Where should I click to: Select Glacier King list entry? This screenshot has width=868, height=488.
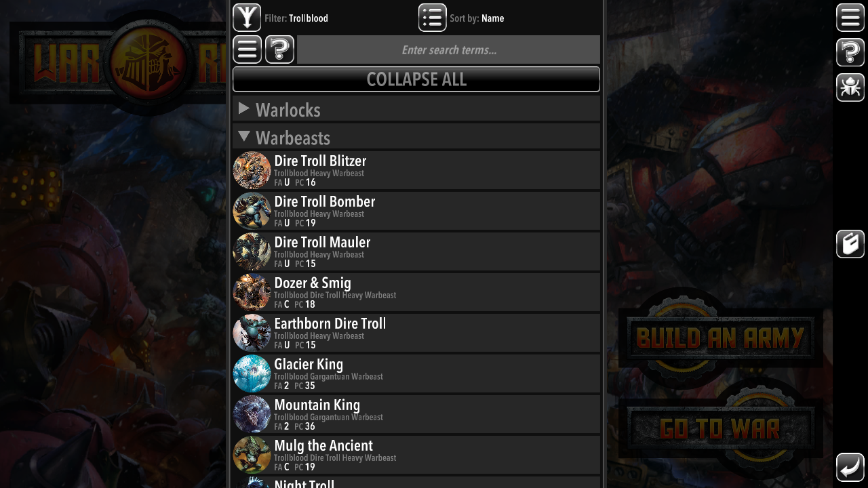click(x=416, y=373)
